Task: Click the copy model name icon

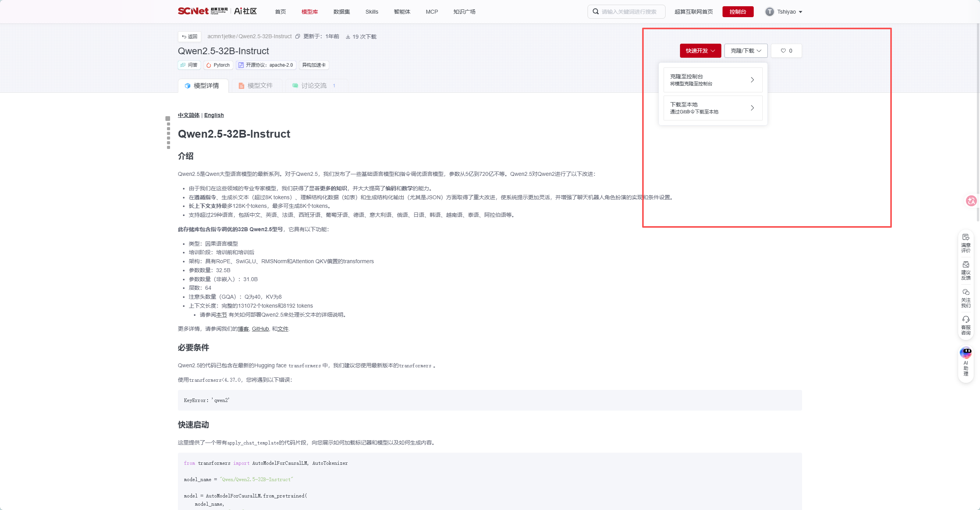Action: tap(298, 36)
